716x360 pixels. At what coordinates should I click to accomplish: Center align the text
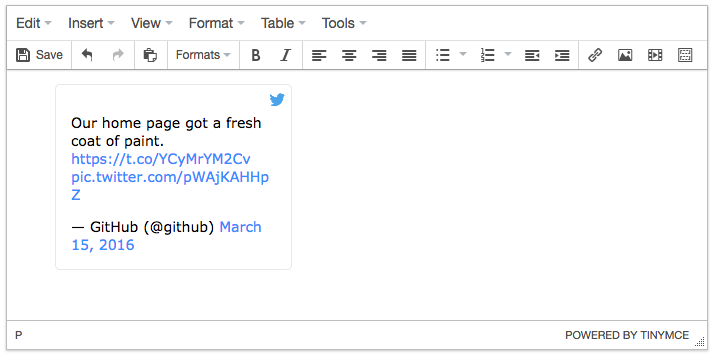pyautogui.click(x=349, y=55)
